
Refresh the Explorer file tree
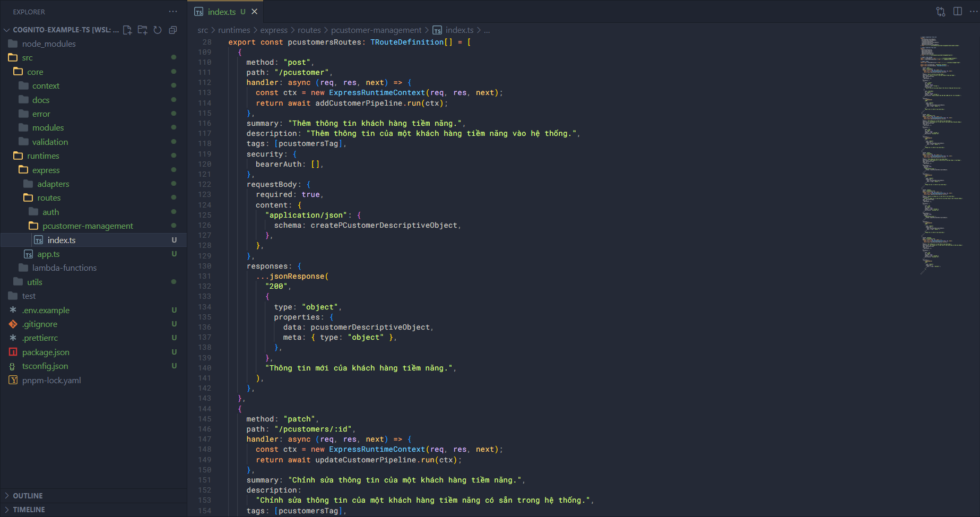coord(158,30)
